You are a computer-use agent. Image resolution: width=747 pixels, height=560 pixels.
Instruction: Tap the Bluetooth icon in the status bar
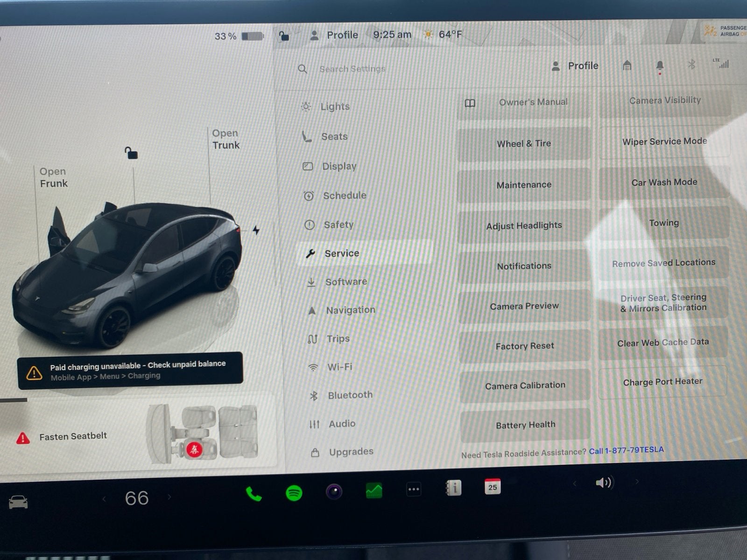pos(691,66)
